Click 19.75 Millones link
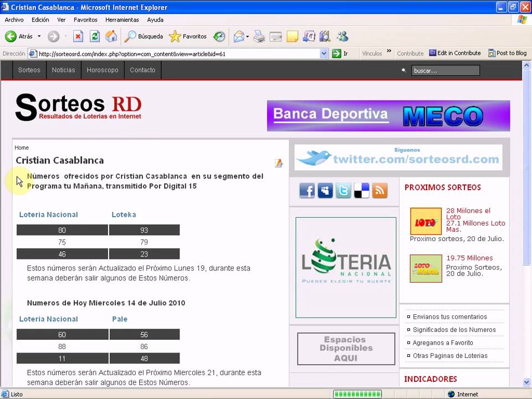 pos(469,258)
